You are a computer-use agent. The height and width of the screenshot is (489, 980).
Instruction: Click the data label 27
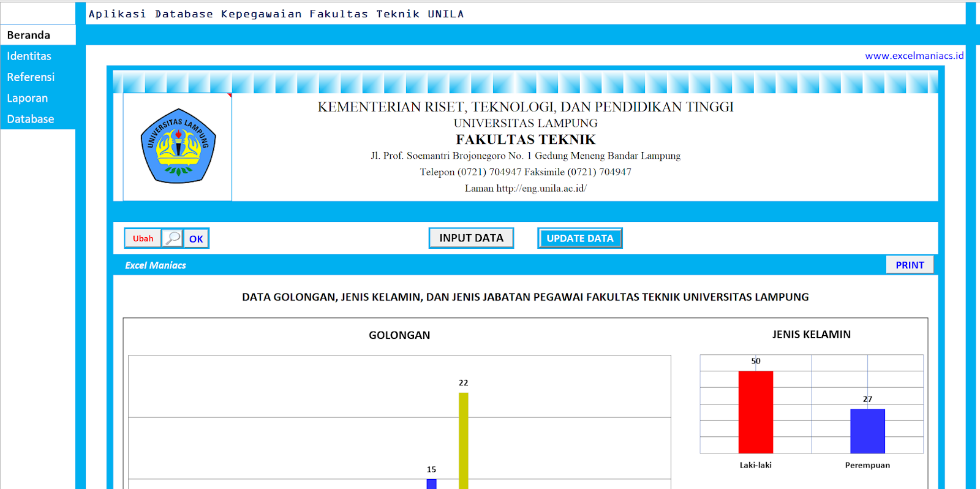tap(867, 399)
